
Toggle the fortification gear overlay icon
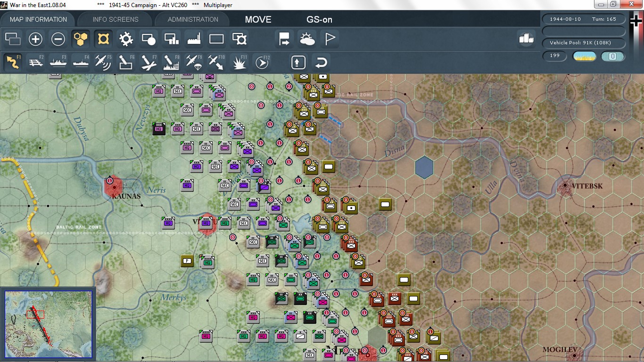tap(126, 39)
